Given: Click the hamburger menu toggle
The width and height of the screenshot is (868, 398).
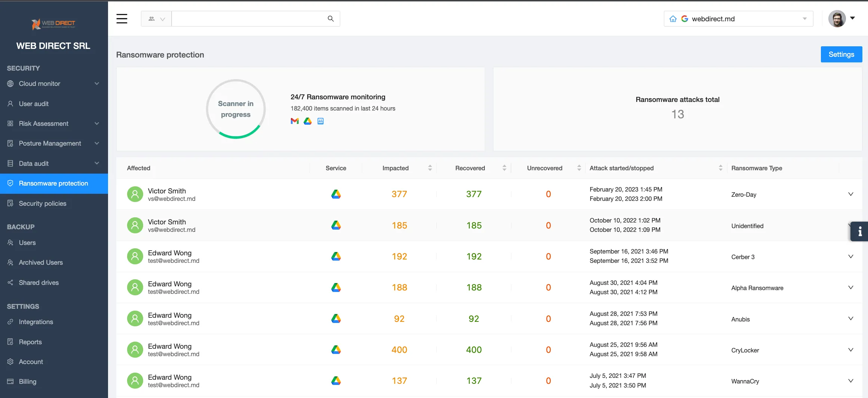Looking at the screenshot, I should click(122, 18).
